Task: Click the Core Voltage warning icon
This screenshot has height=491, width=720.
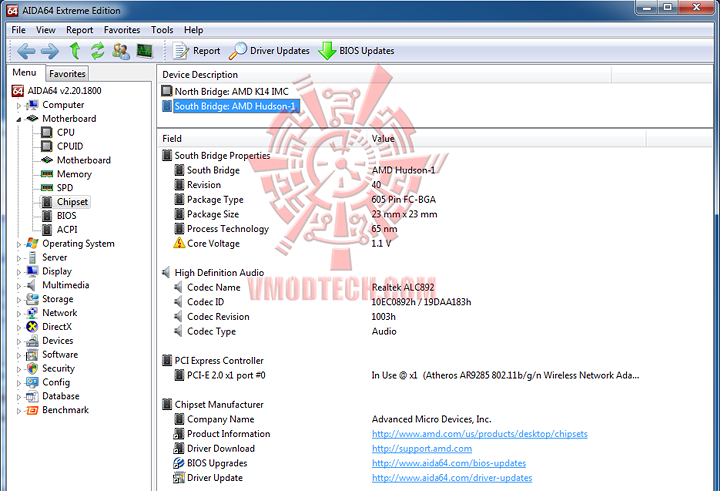Action: (x=179, y=243)
